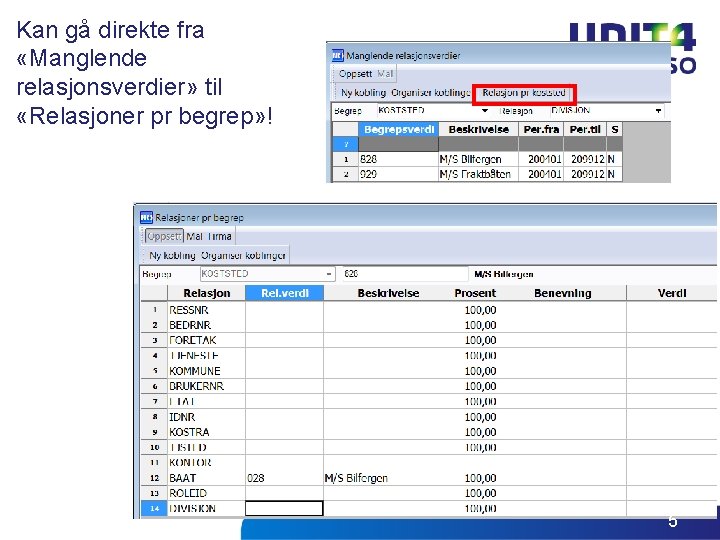The height and width of the screenshot is (540, 720).
Task: Click M/S Bilfergen description in BAAT row
Action: point(356,478)
